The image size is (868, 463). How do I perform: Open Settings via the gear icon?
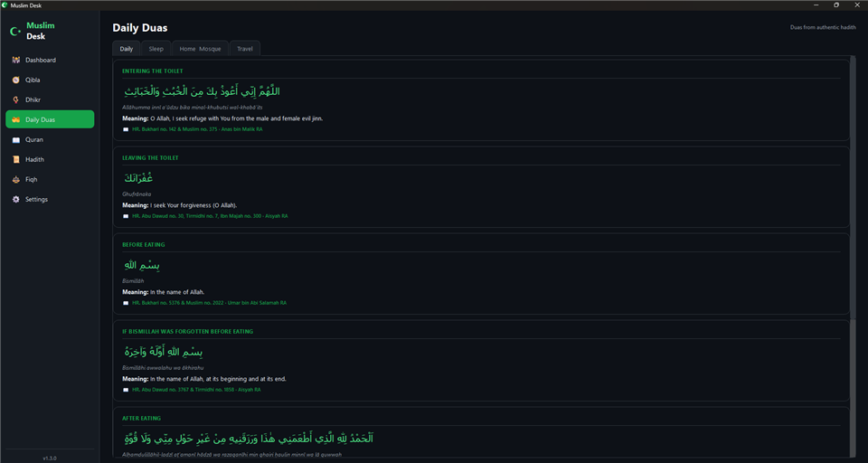[x=16, y=199]
